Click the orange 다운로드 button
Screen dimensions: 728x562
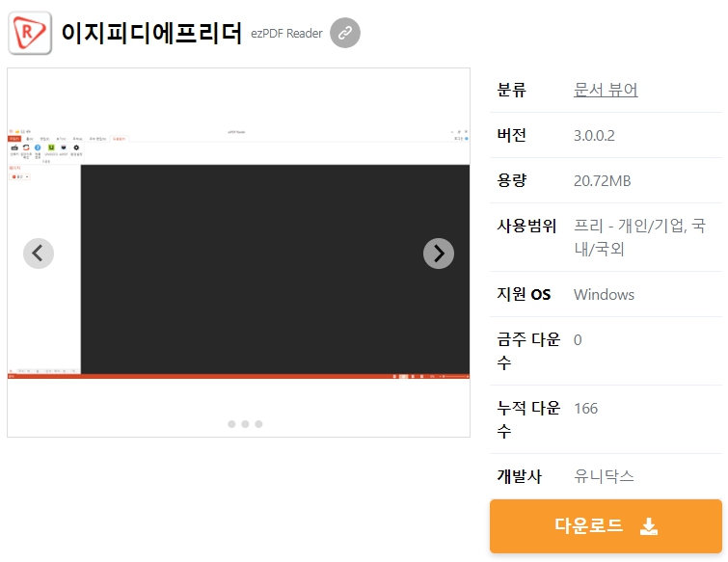coord(606,526)
